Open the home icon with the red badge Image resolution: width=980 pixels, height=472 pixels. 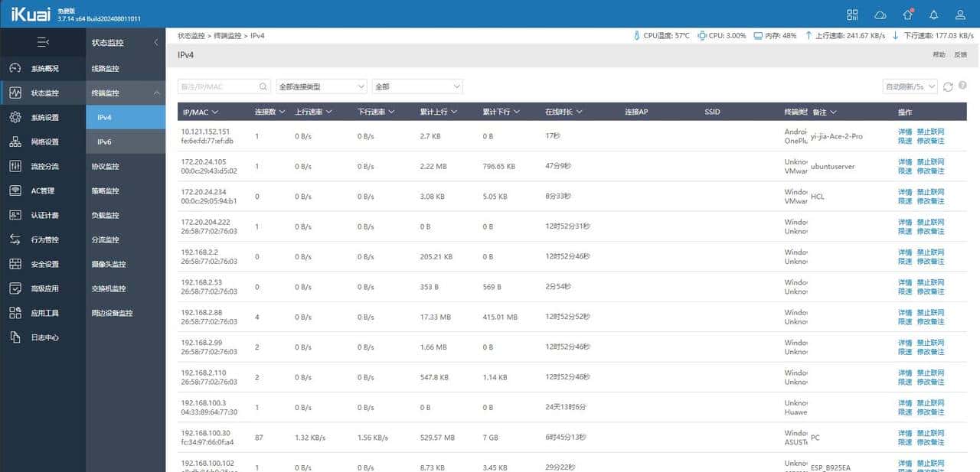tap(908, 14)
